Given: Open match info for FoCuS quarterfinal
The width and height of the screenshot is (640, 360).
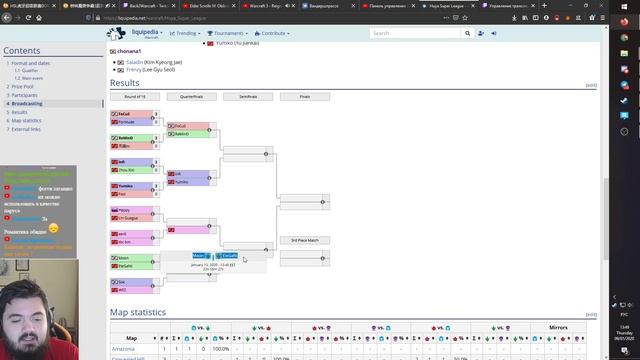Looking at the screenshot, I should click(x=209, y=130).
